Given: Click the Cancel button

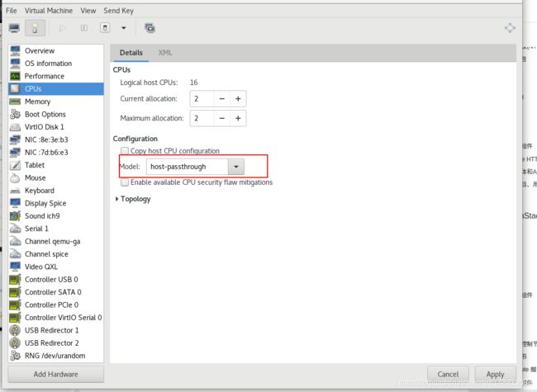Looking at the screenshot, I should click(x=448, y=374).
